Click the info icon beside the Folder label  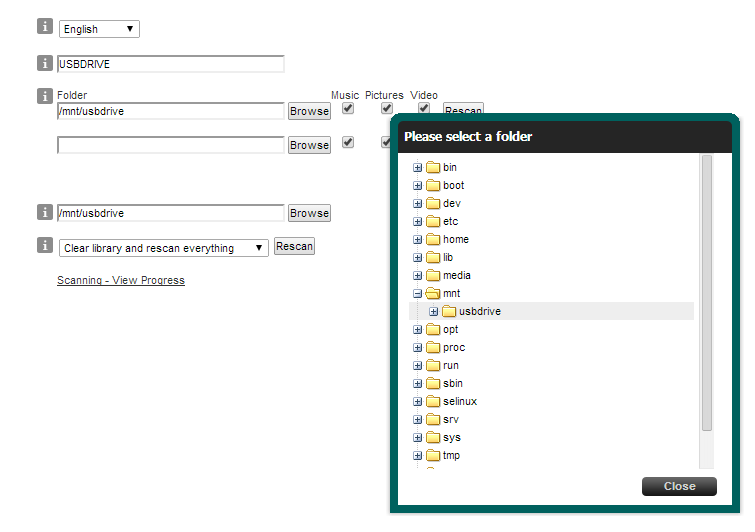(44, 96)
